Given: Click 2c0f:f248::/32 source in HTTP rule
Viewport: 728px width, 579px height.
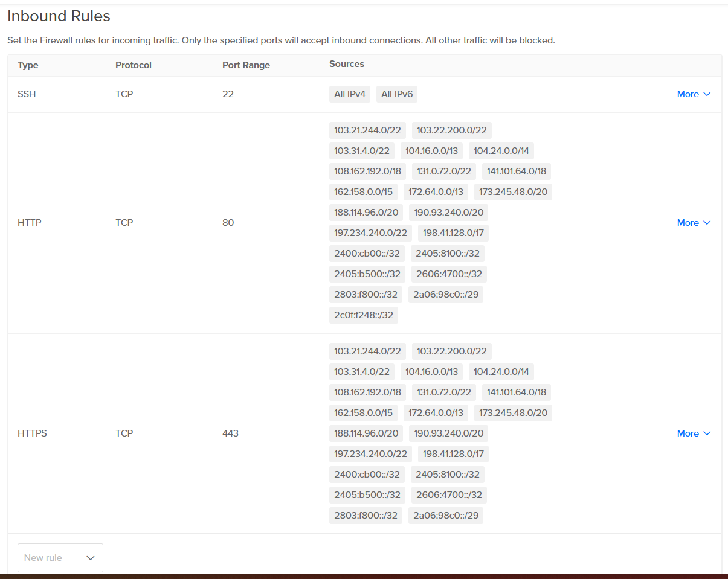Looking at the screenshot, I should pos(363,315).
